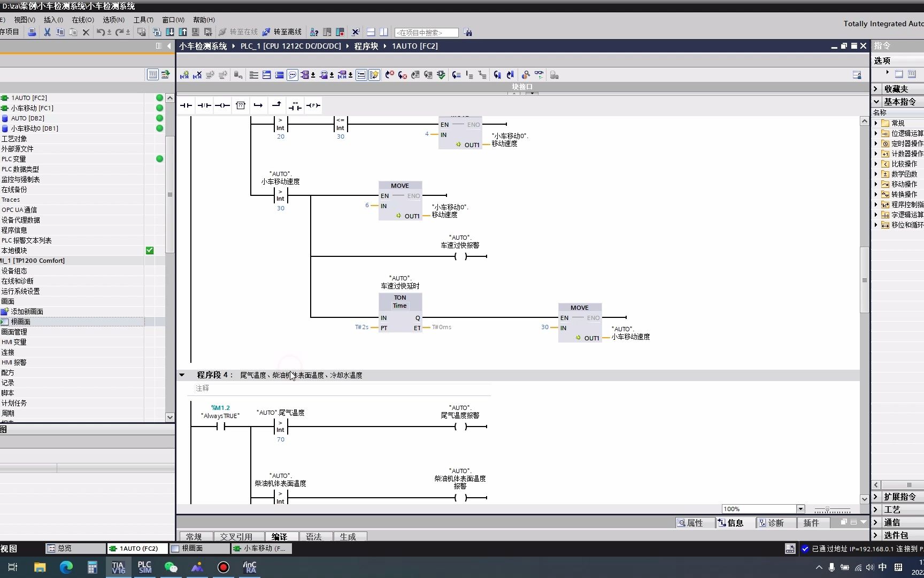Expand the 收藏夹 section
The width and height of the screenshot is (924, 578).
coord(876,89)
